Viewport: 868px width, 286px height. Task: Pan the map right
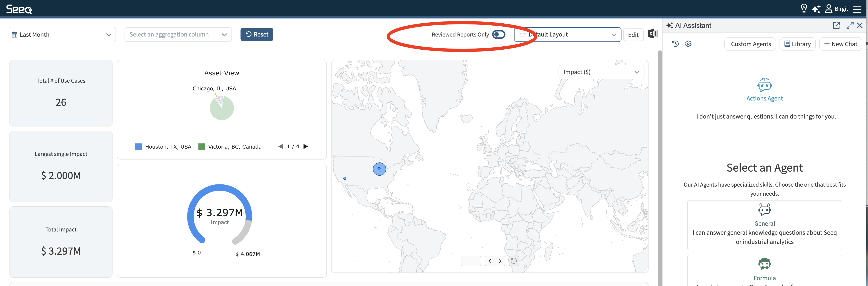[500, 261]
